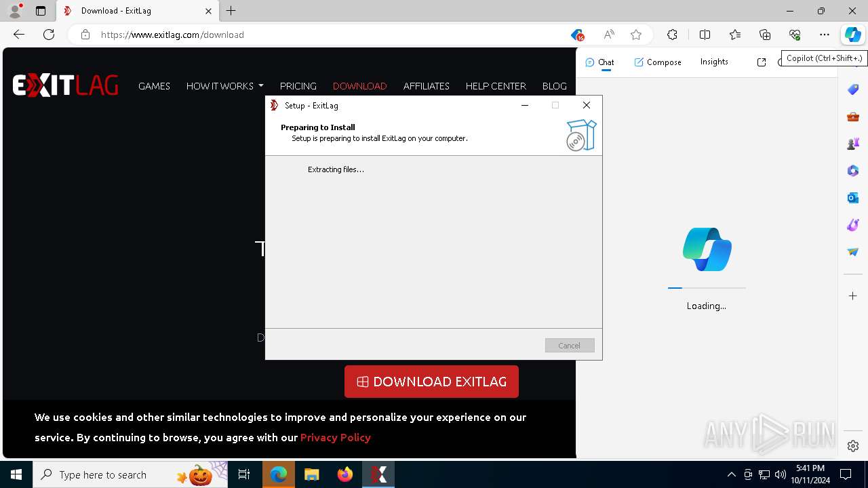Open Microsoft 365 sidebar icon
This screenshot has height=488, width=868.
853,170
